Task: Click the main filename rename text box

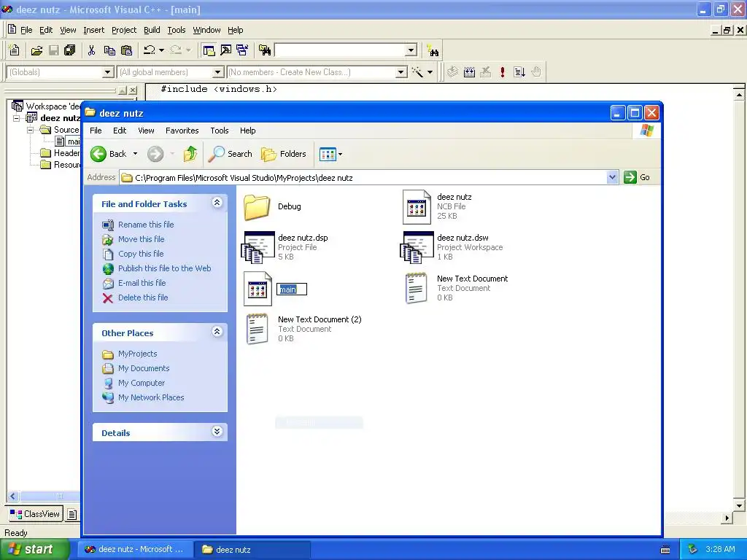Action: point(292,289)
